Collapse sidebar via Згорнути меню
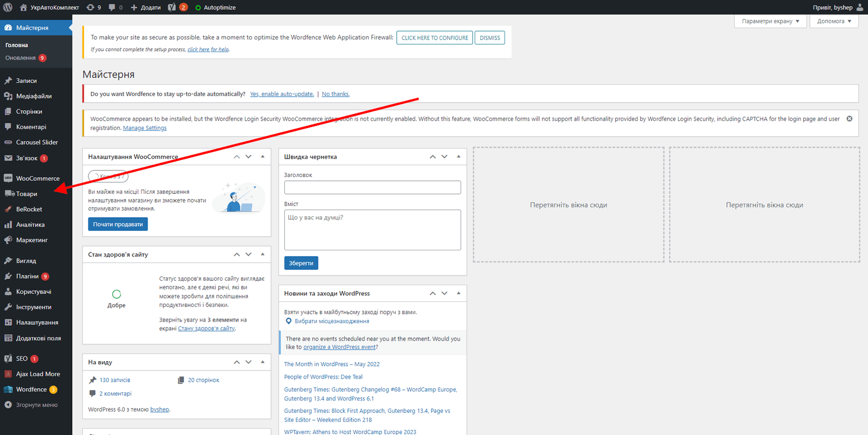The width and height of the screenshot is (868, 435). [36, 405]
